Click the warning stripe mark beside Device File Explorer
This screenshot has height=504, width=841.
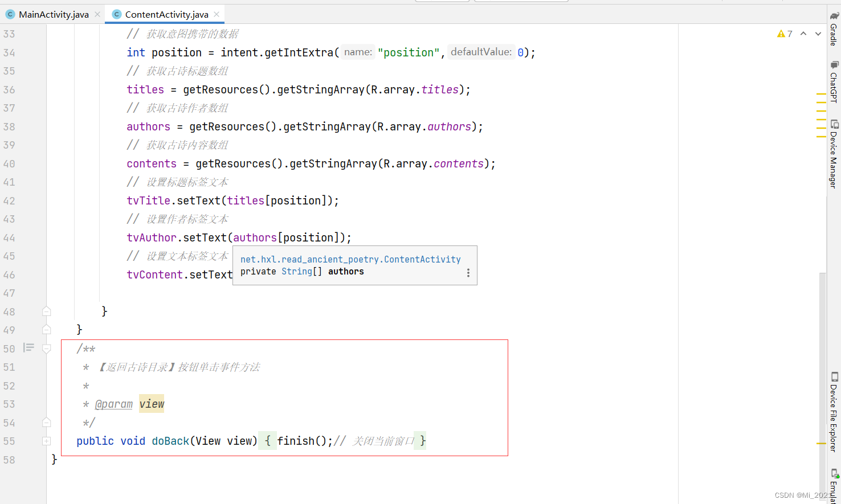(821, 443)
